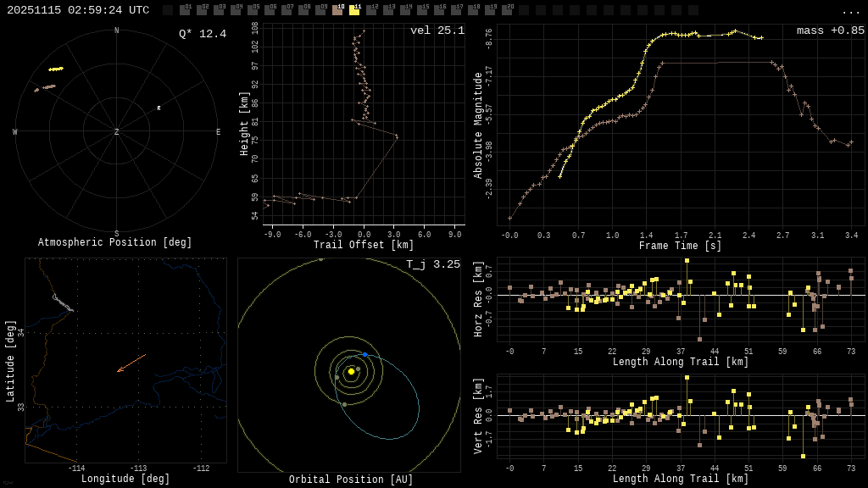Toggle station slot 07

pyautogui.click(x=287, y=9)
